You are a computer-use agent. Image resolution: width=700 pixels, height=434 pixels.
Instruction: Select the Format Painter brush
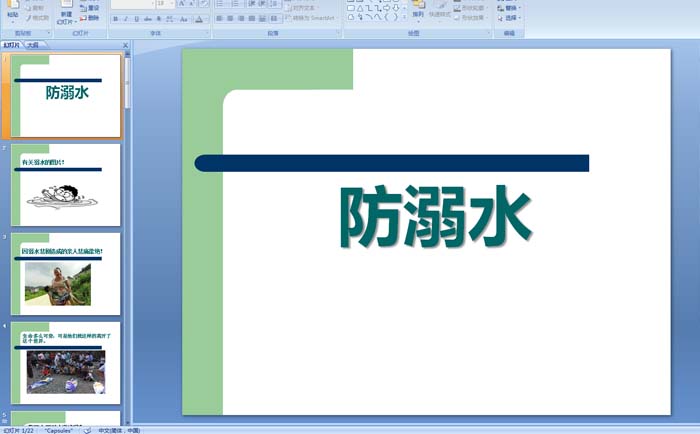[37, 18]
